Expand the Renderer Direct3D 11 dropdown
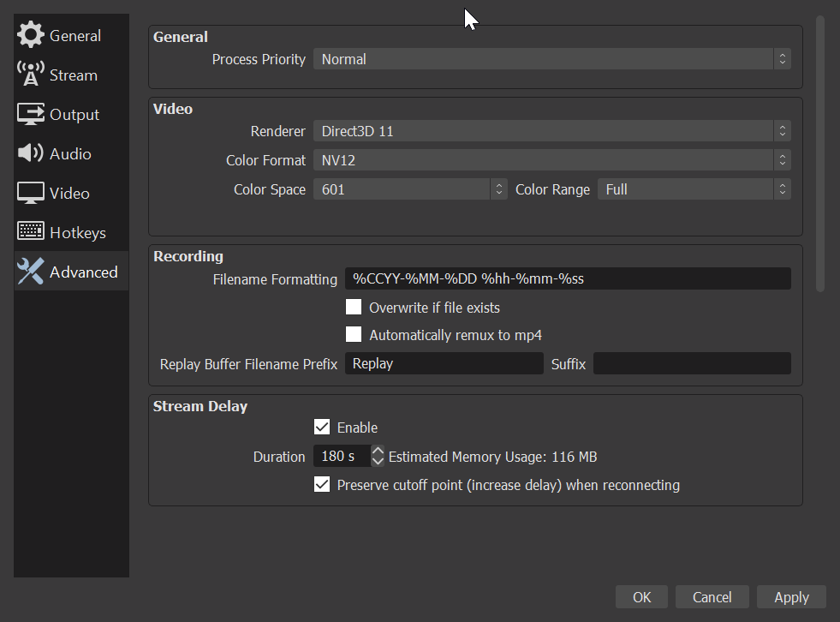Viewport: 840px width, 622px height. coord(551,131)
